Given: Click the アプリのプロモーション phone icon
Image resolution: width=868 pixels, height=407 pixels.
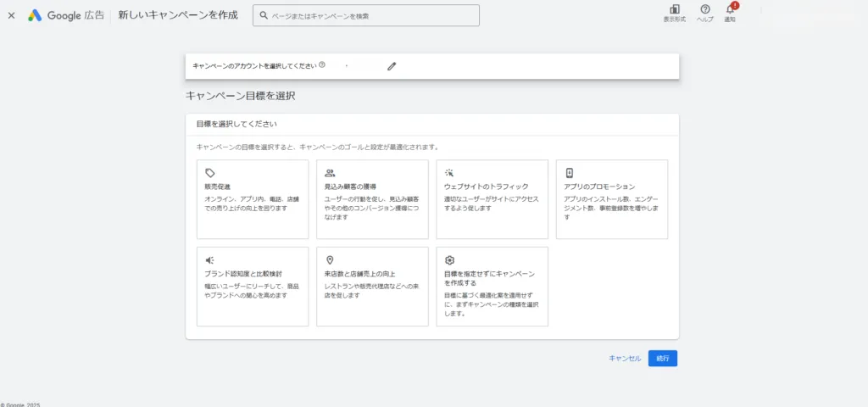Looking at the screenshot, I should pyautogui.click(x=569, y=173).
